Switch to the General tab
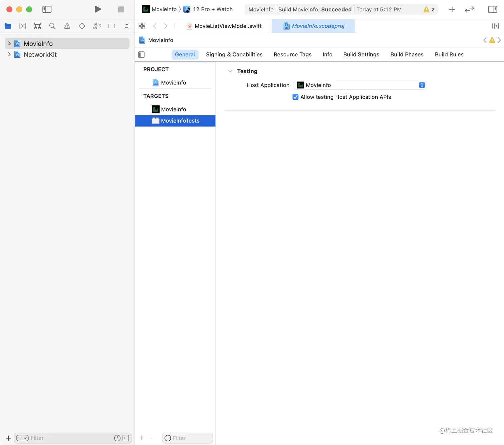 (185, 54)
